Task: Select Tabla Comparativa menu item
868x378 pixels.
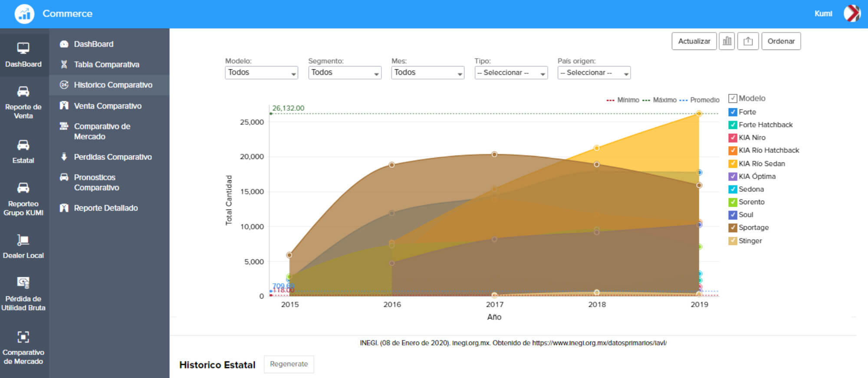Action: point(106,65)
